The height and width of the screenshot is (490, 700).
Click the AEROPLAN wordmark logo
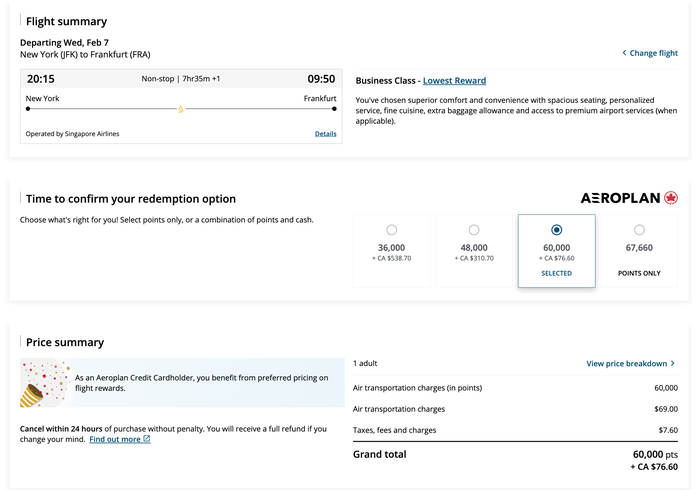[620, 198]
